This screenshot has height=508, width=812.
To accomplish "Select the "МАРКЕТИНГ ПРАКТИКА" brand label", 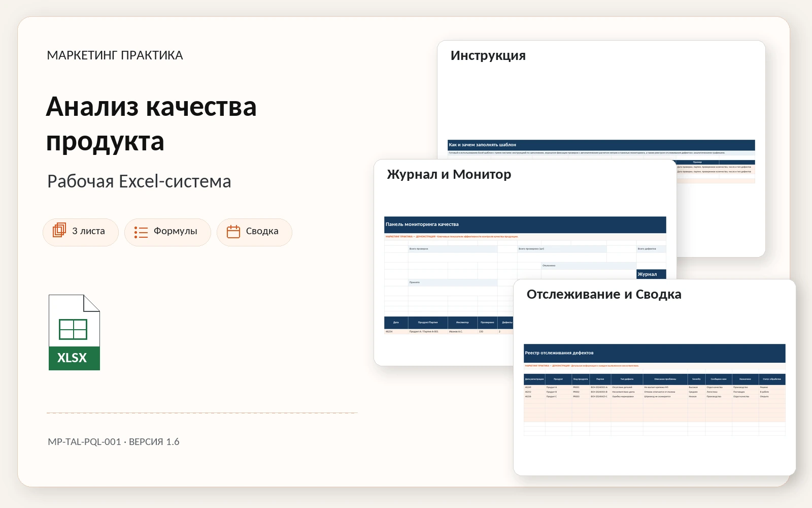I will (x=115, y=55).
